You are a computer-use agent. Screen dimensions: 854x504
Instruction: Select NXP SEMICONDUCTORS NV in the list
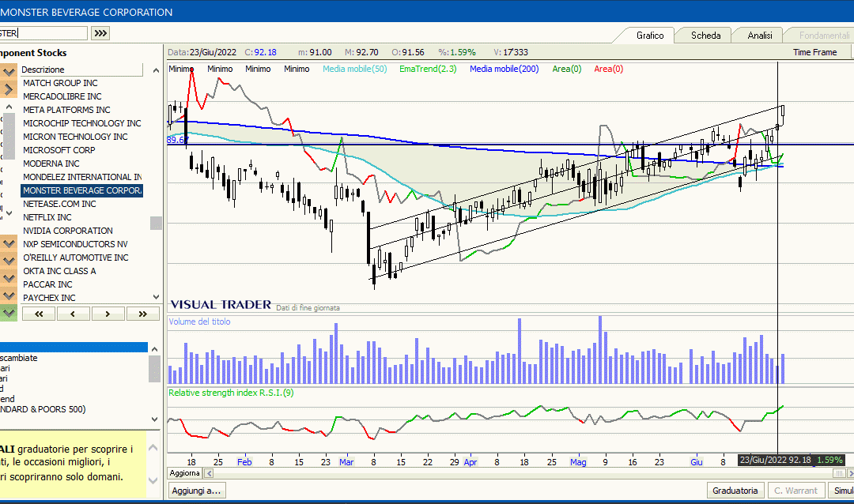pyautogui.click(x=81, y=244)
